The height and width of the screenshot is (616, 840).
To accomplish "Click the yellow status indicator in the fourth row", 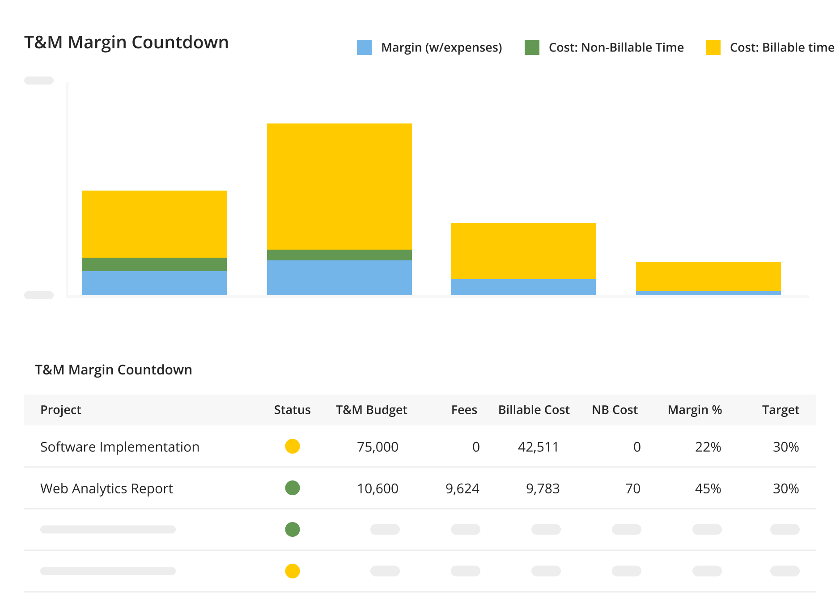I will pyautogui.click(x=292, y=571).
